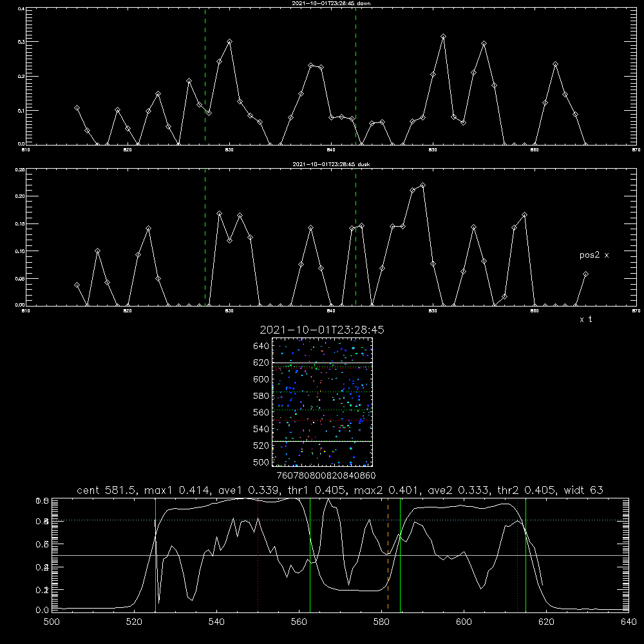Click the dawn plot title text
Viewport: 644px width, 644px height.
click(x=331, y=3)
